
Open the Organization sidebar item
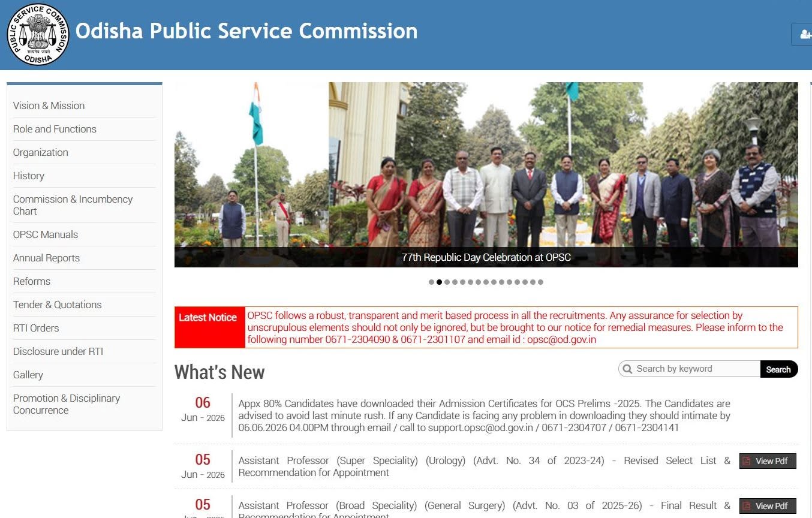tap(41, 152)
